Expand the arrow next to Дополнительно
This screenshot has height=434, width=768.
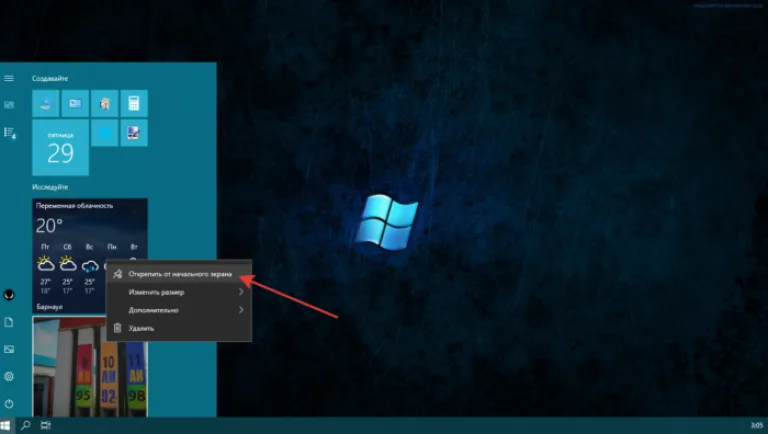(241, 310)
